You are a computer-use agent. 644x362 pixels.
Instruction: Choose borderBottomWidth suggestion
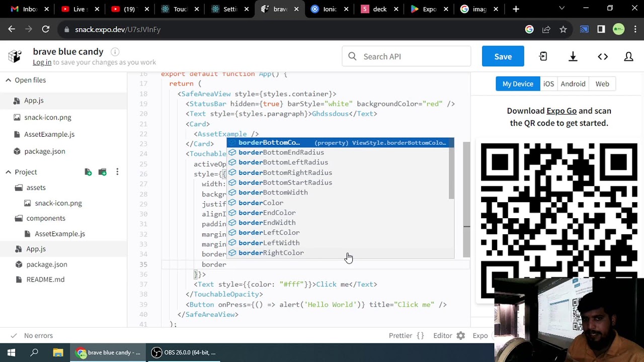point(340,193)
